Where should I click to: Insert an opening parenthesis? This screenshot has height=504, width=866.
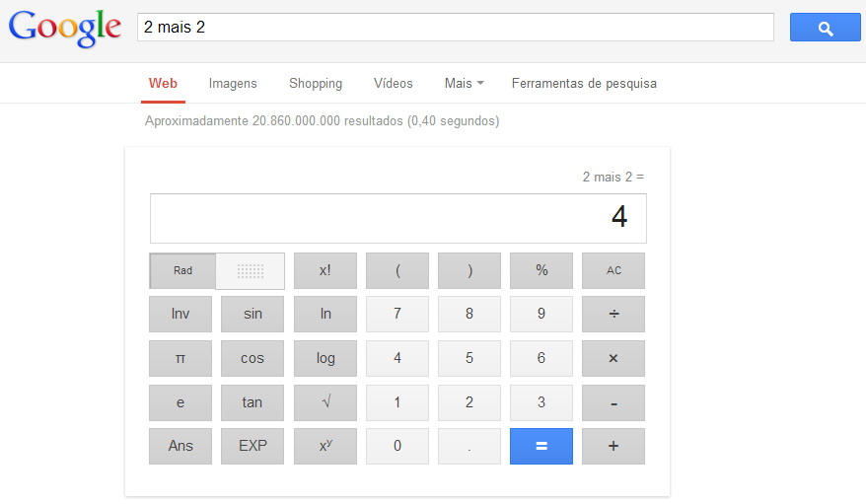tap(397, 270)
